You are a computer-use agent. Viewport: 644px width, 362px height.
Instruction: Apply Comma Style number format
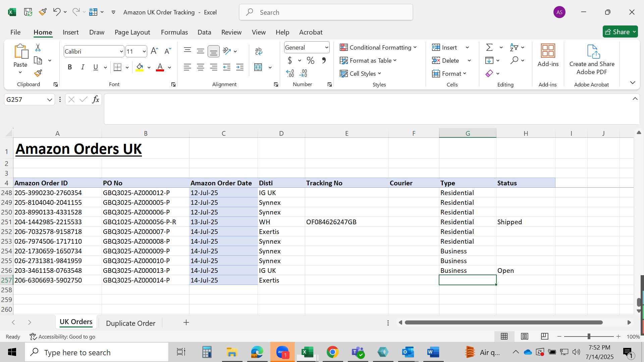(x=324, y=60)
